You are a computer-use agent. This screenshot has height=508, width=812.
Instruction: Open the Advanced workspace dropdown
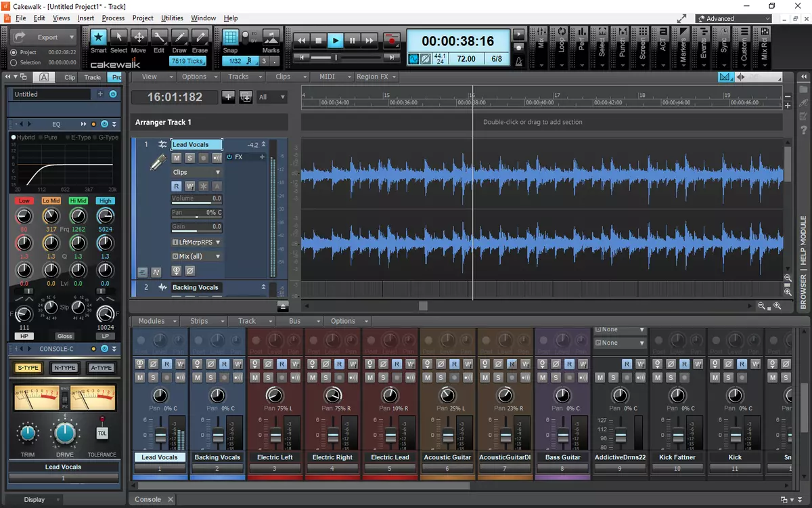point(734,19)
